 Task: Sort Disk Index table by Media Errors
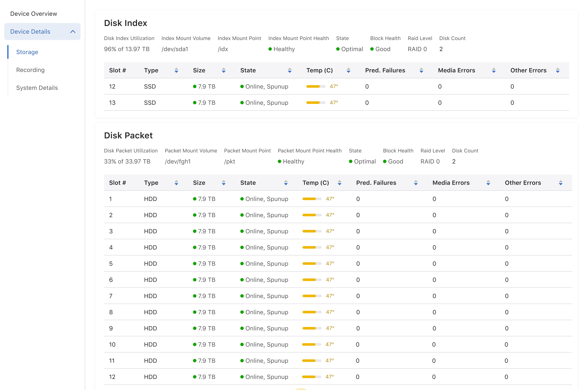(x=494, y=70)
